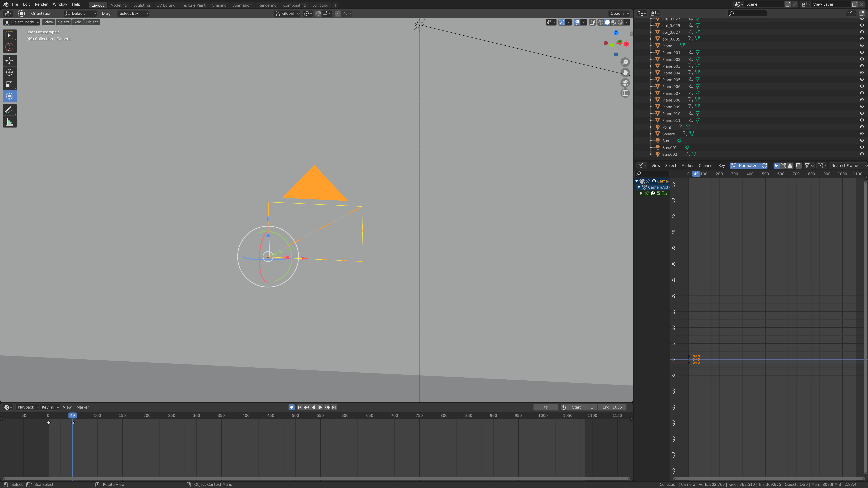Open the Select Box drag dropdown
Image resolution: width=868 pixels, height=488 pixels.
[133, 14]
